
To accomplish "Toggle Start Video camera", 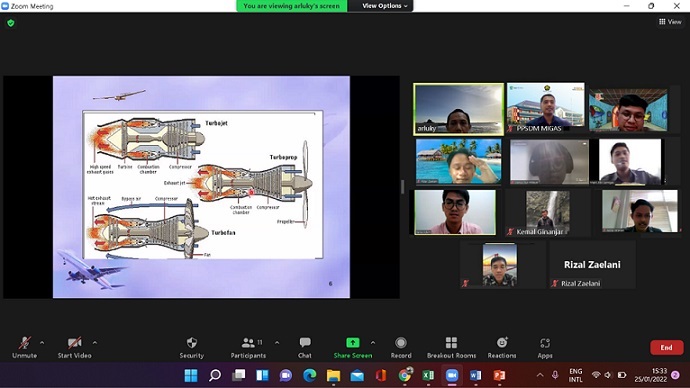I will point(74,348).
